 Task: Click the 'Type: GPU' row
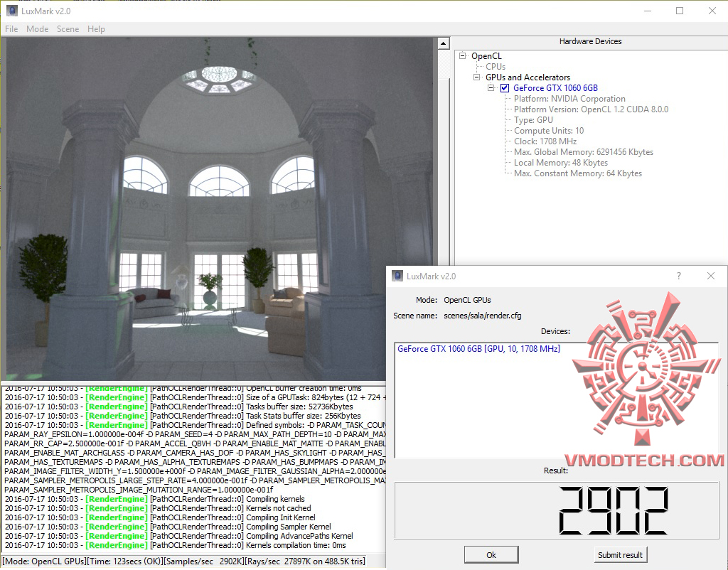pyautogui.click(x=533, y=119)
